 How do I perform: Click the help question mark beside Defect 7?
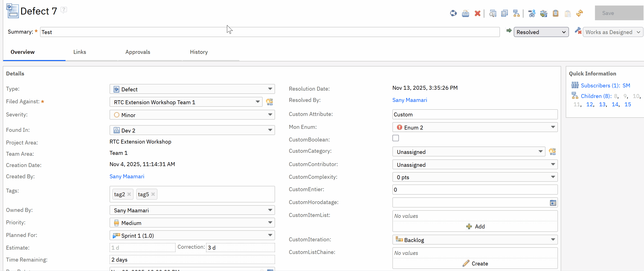(x=64, y=10)
